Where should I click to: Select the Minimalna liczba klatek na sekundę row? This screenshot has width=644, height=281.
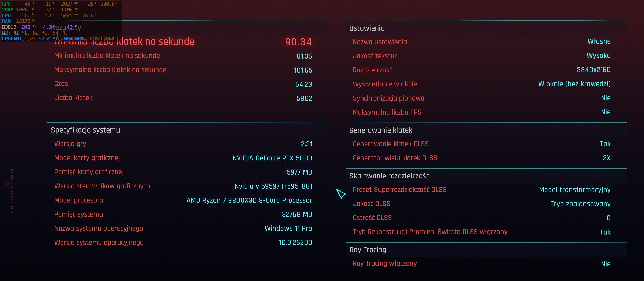coord(107,56)
